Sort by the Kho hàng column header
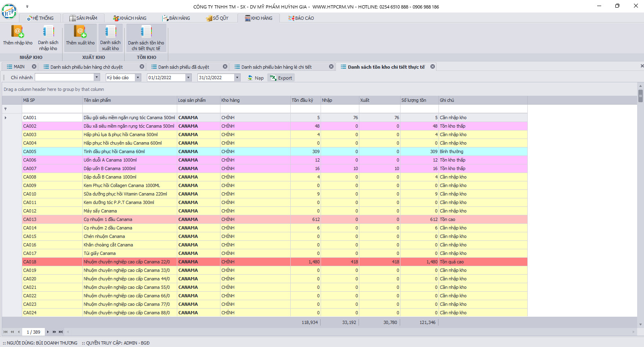644x347 pixels. point(255,100)
